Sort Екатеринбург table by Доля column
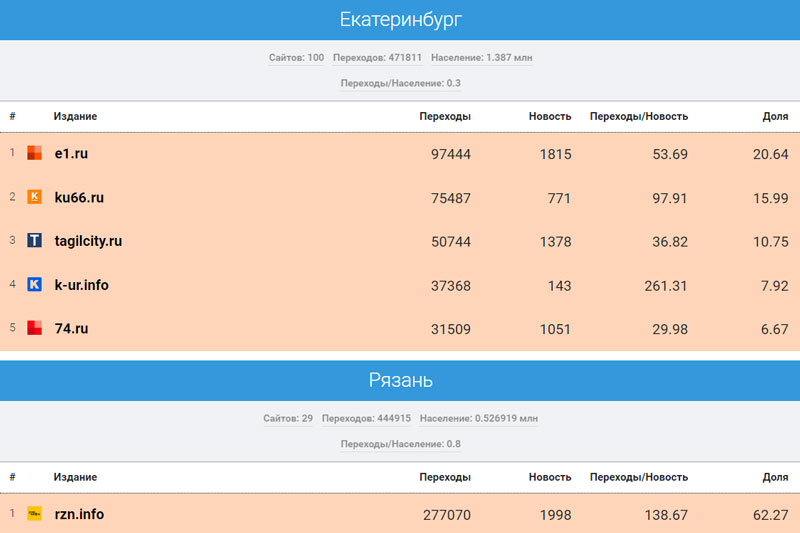Viewport: 800px width, 533px height. point(775,117)
